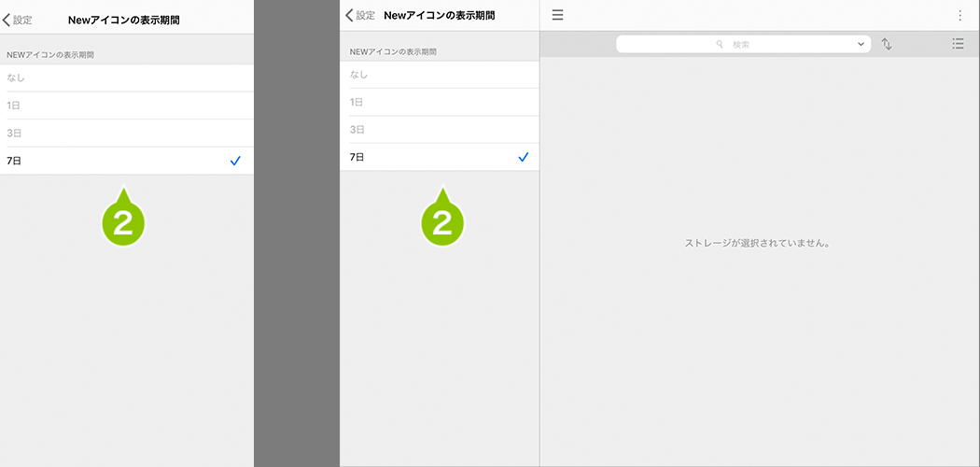This screenshot has height=467, width=980.
Task: Select 1日 option in tablet settings panel
Action: [x=440, y=102]
